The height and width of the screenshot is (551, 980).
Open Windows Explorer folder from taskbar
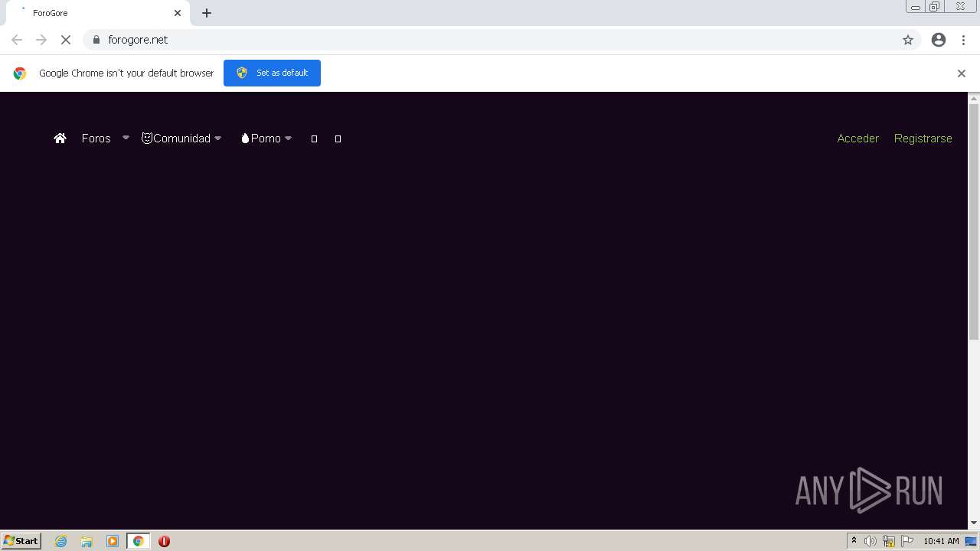click(87, 541)
